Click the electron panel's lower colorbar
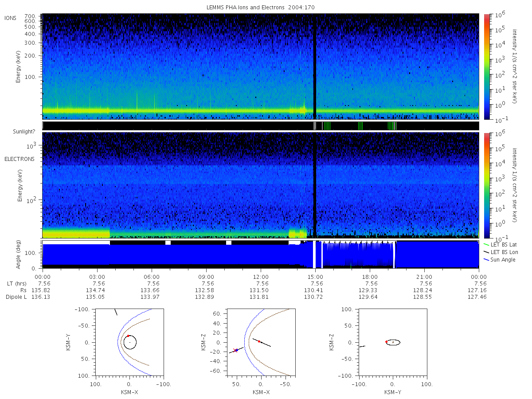This screenshot has height=399, width=532. tap(486, 185)
